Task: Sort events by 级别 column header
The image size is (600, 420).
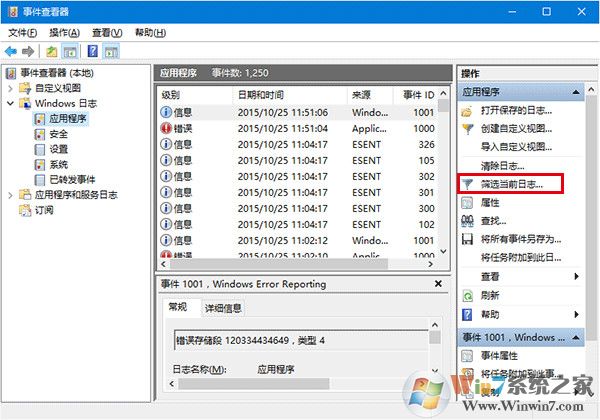Action: [x=194, y=94]
